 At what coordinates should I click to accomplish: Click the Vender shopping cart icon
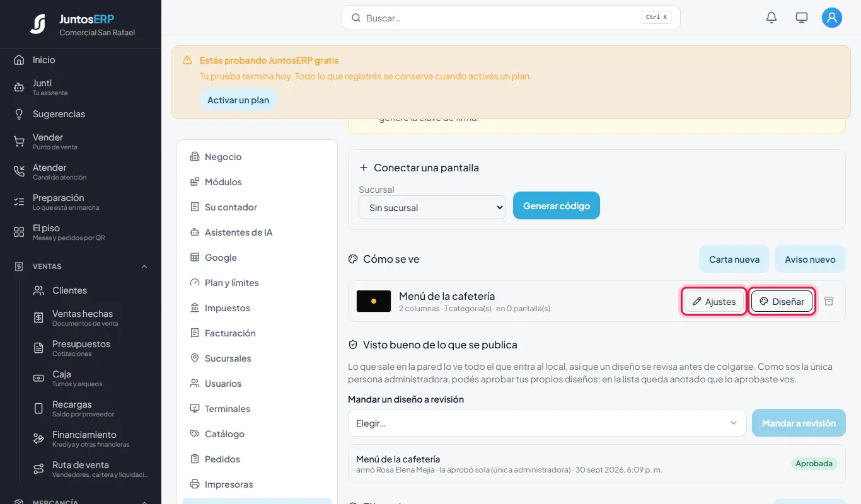pos(19,142)
